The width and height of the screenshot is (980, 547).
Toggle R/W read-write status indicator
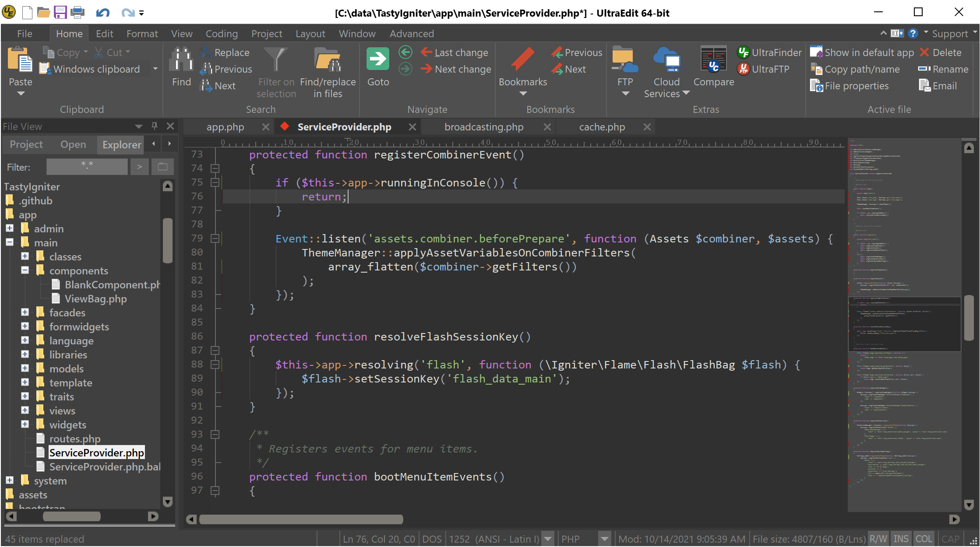(x=878, y=539)
